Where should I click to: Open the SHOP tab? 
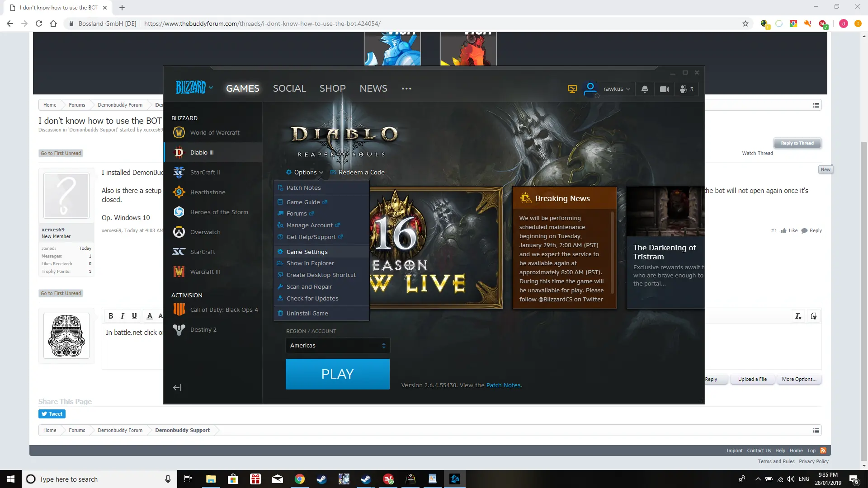[333, 89]
